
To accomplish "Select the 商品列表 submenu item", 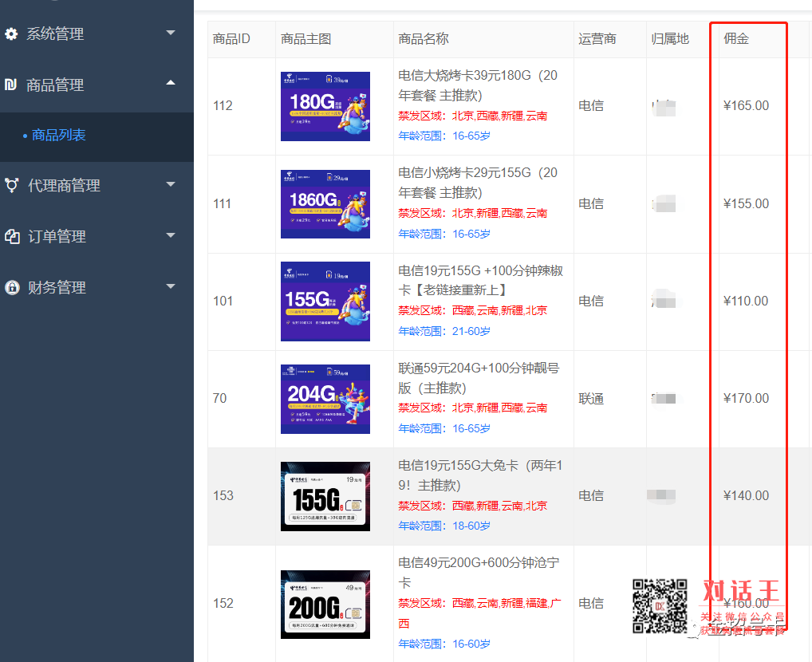I will [97, 136].
